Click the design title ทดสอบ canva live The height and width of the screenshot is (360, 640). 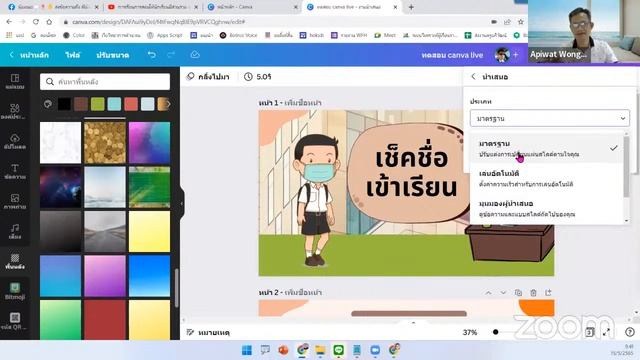452,55
